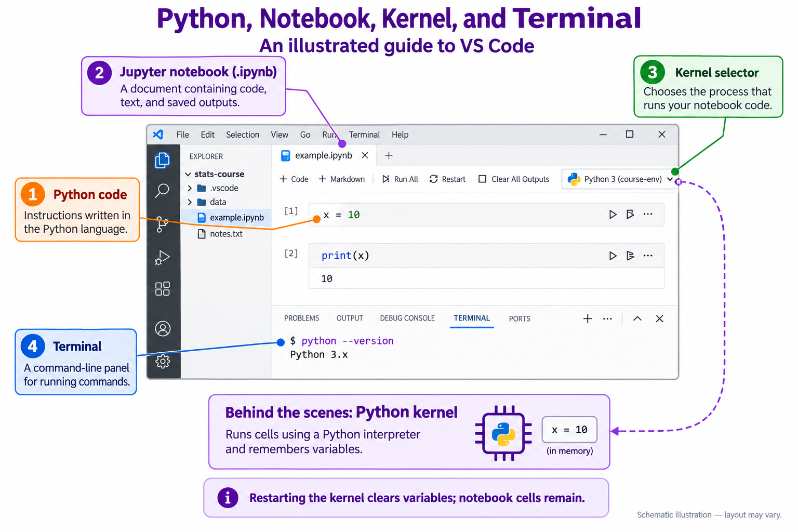Open the Terminal menu in the menu bar
The width and height of the screenshot is (798, 532).
click(x=364, y=135)
